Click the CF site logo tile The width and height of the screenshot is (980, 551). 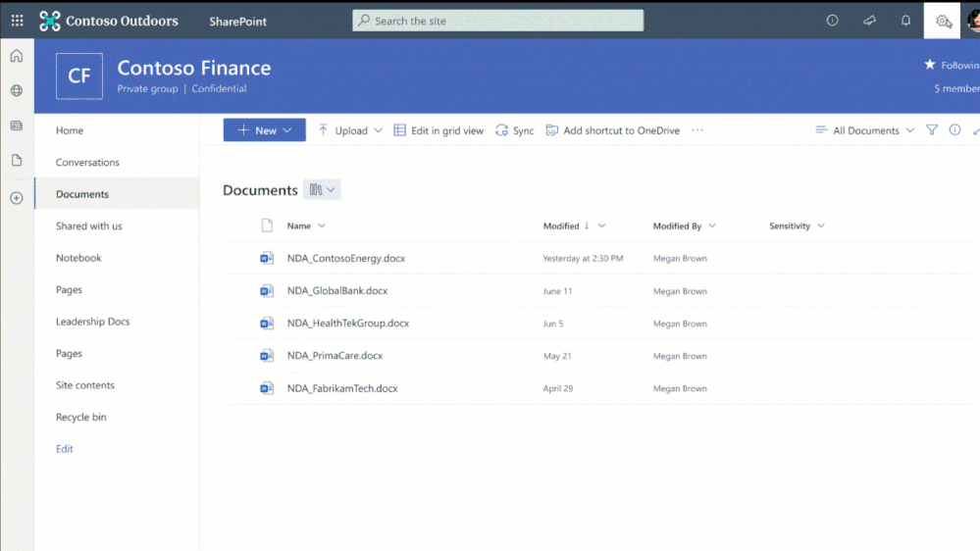(79, 76)
